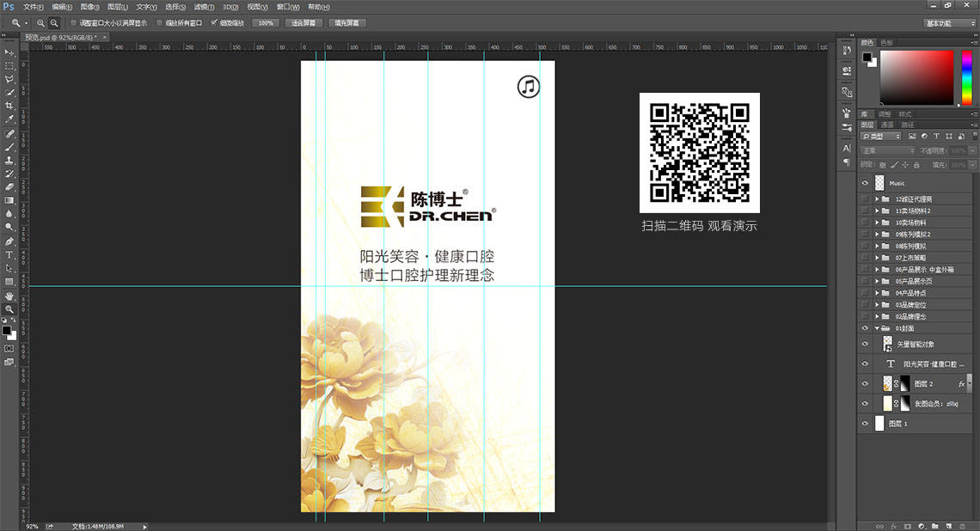980x531 pixels.
Task: Click the zoom percentage field in status bar
Action: [x=32, y=527]
